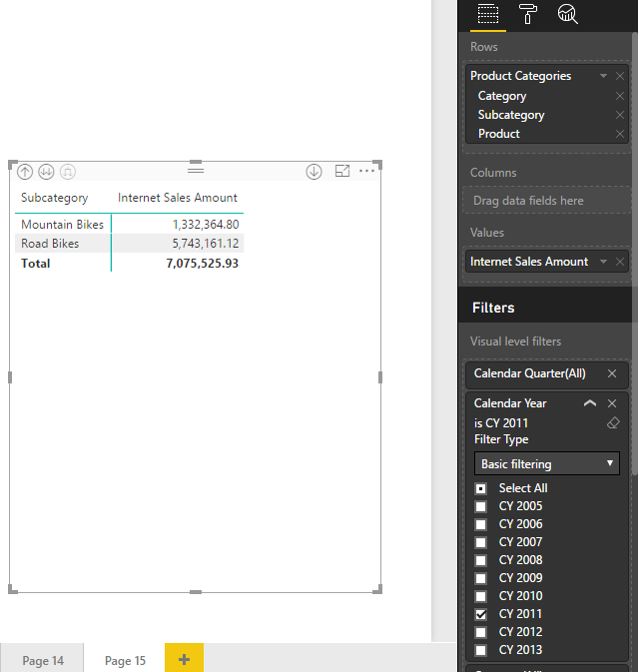The width and height of the screenshot is (638, 672).
Task: Open the Format paint roller pane
Action: (527, 14)
